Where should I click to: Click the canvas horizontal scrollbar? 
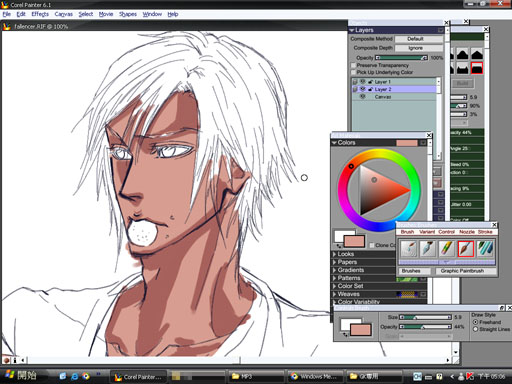235,360
